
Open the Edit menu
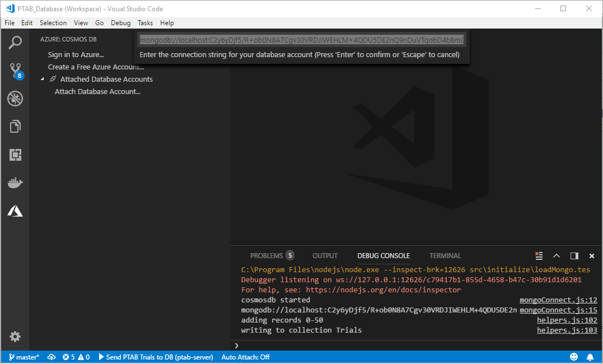tap(27, 23)
